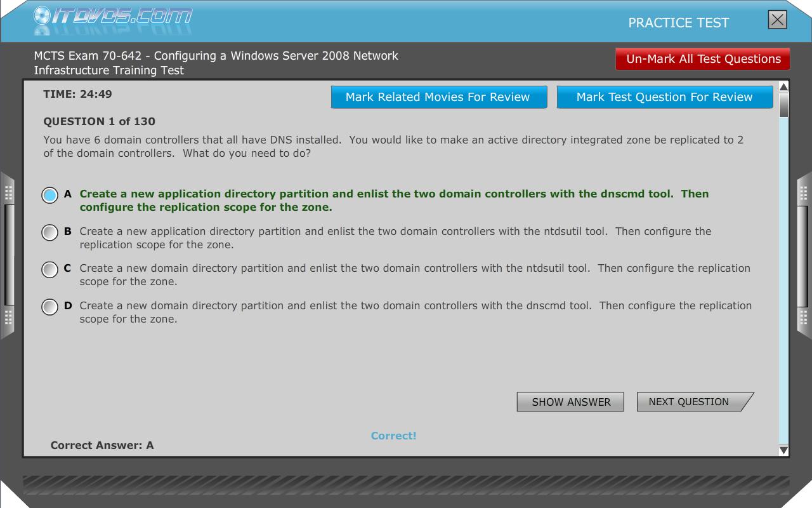The width and height of the screenshot is (812, 508).
Task: Click the TIME: 24:49 timer
Action: (77, 94)
